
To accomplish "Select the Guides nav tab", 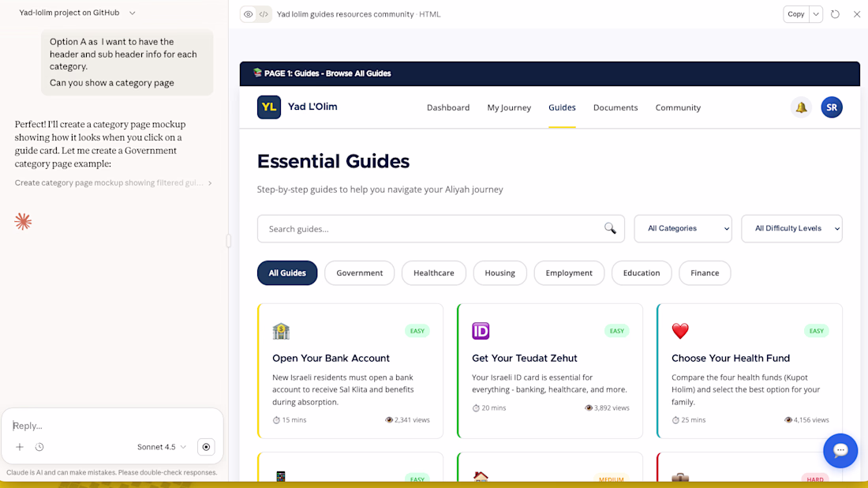I will (x=562, y=107).
